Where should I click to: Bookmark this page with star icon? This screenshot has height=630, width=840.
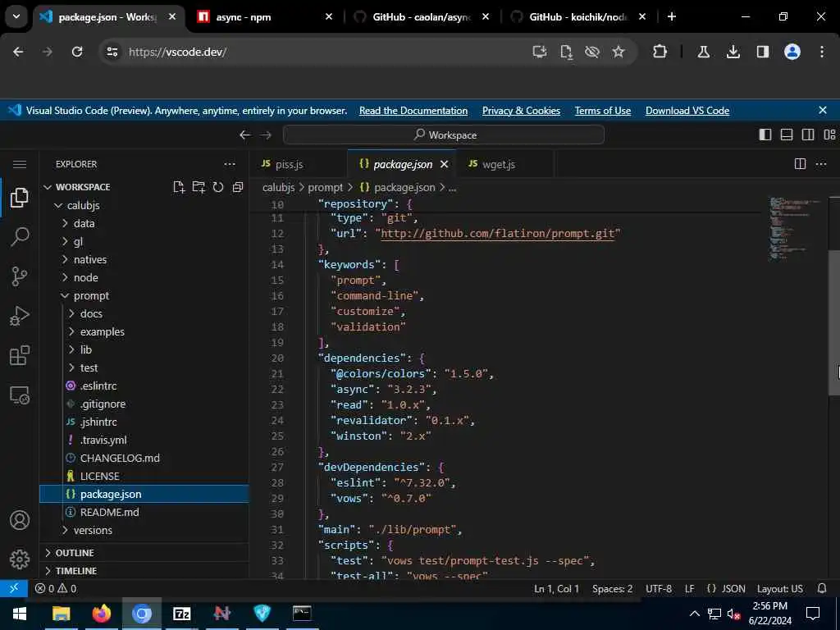tap(619, 52)
